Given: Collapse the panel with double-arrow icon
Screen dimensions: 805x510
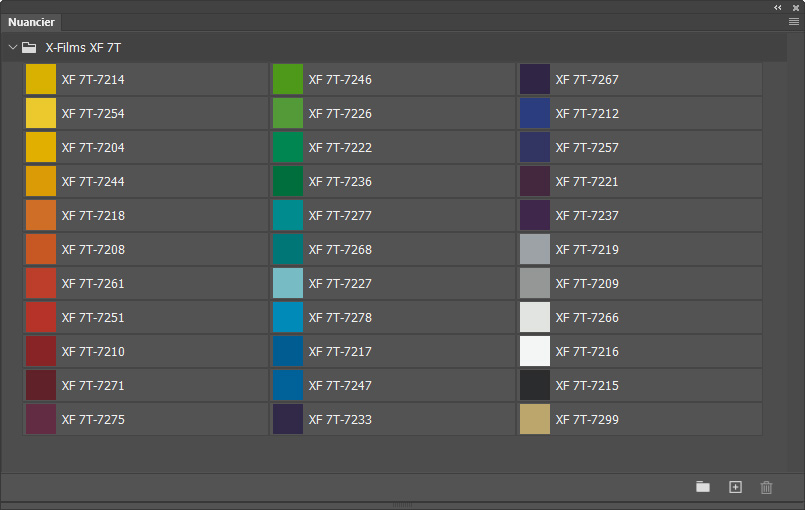Looking at the screenshot, I should coord(778,7).
